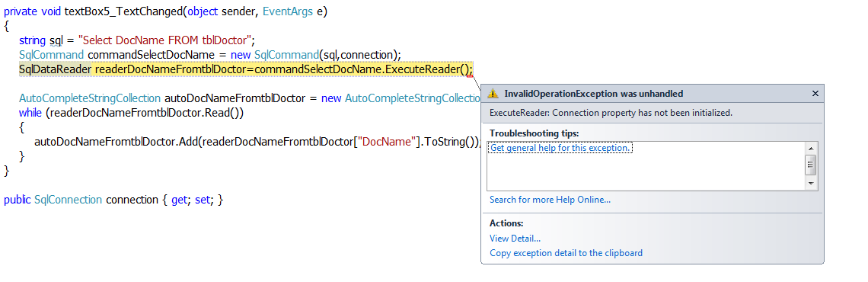The width and height of the screenshot is (868, 282).
Task: Click the "DocName" indexer string literal
Action: pos(387,142)
